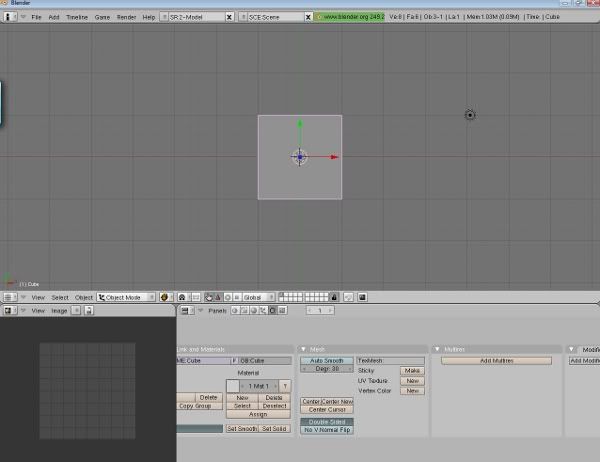The image size is (600, 462).
Task: Click the material color swatch beside 1 Mat 1
Action: coord(233,386)
